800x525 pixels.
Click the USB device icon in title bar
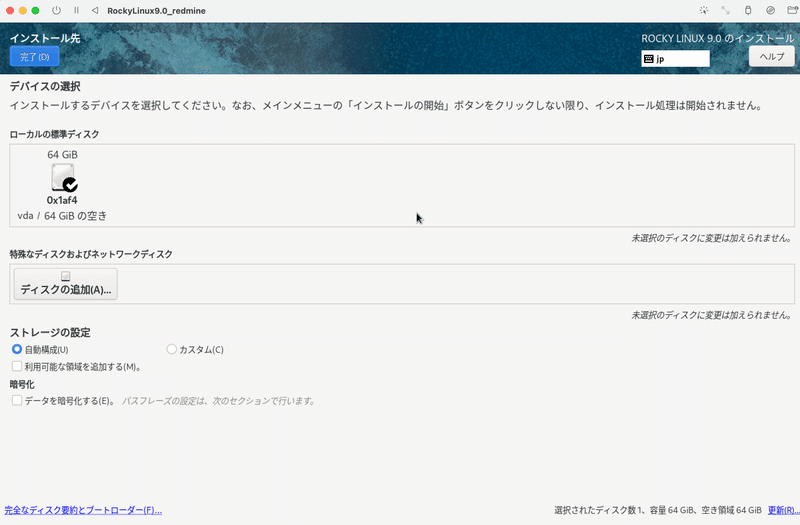tap(748, 10)
